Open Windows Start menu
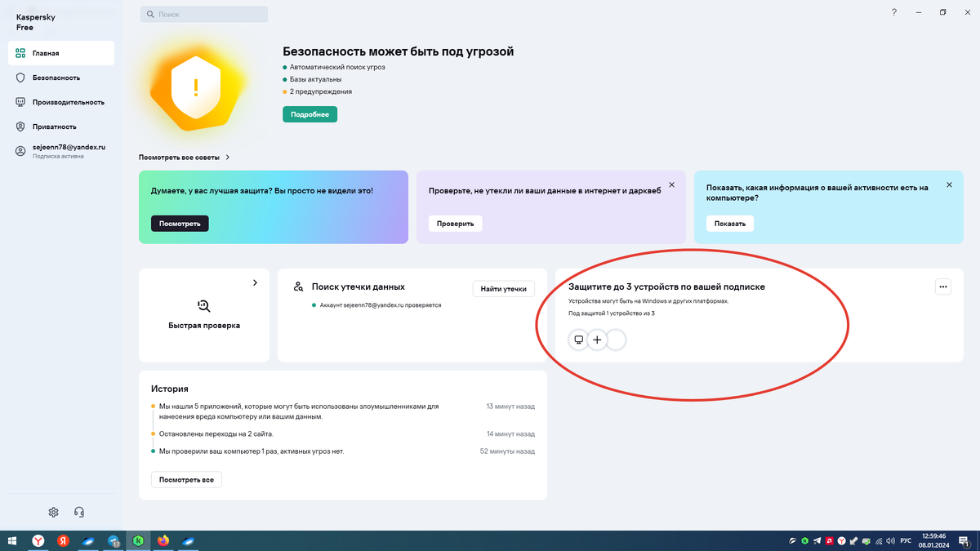 coord(13,540)
